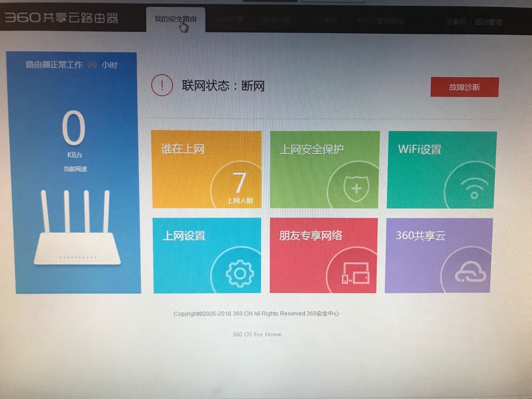The image size is (532, 399).
Task: Switch to the USB管理 tab
Action: pyautogui.click(x=323, y=20)
